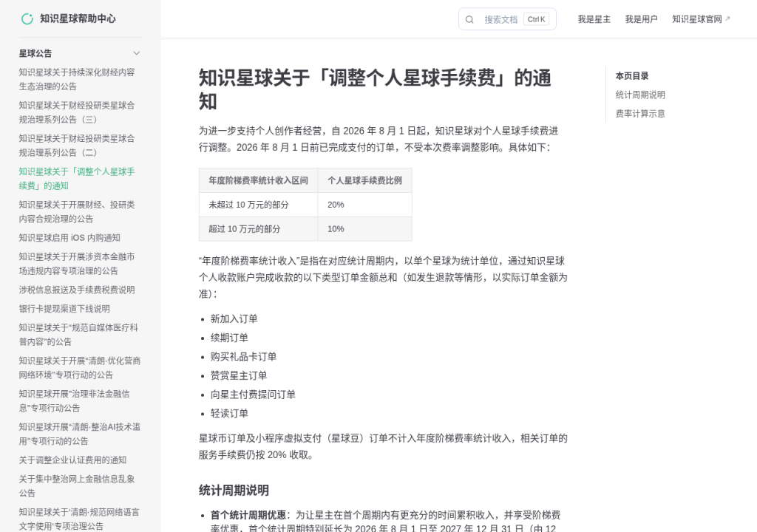Click the bold 首个统计周期优惠 text
Viewport: 757px width, 532px height.
(248, 515)
